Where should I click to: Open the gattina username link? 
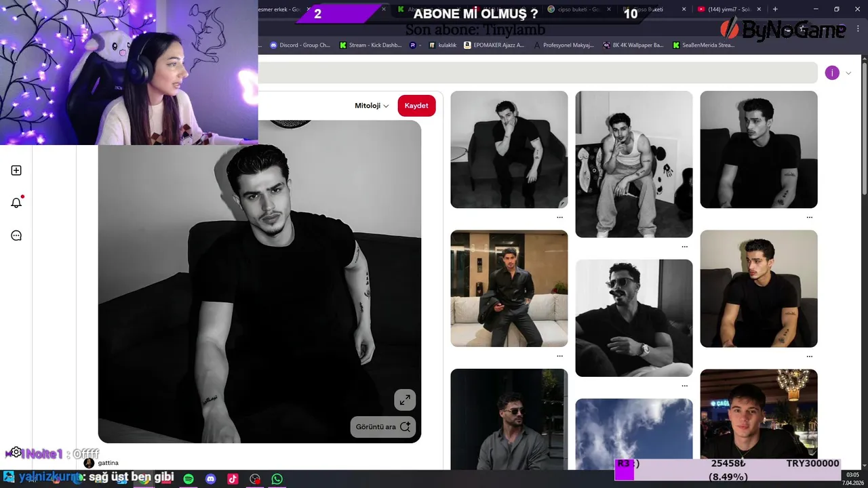click(108, 463)
